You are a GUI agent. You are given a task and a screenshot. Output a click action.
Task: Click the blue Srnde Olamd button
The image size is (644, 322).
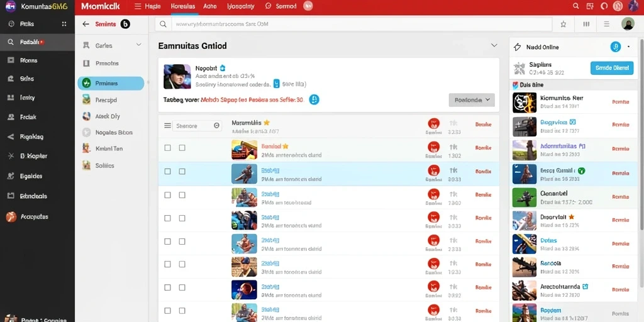coord(611,68)
